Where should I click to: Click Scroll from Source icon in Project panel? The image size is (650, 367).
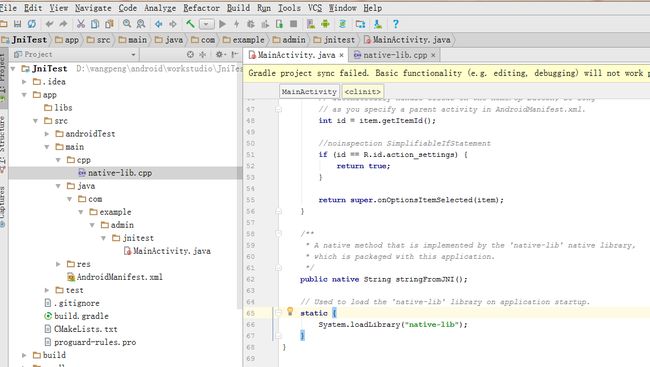coord(190,54)
